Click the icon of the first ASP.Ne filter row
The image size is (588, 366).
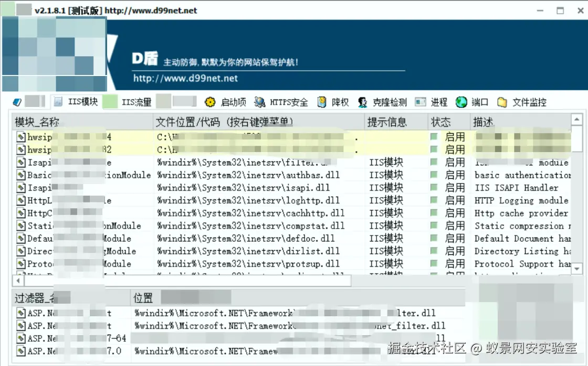click(x=21, y=313)
